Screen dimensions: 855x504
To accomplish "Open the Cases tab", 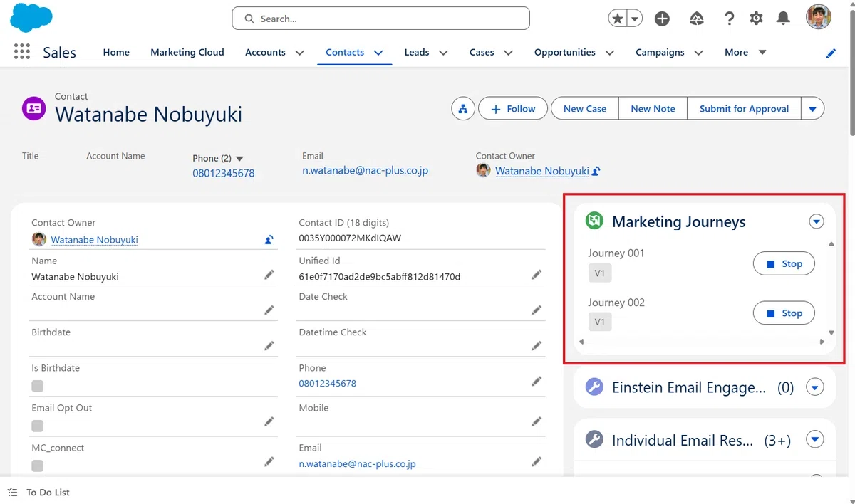I will (482, 52).
